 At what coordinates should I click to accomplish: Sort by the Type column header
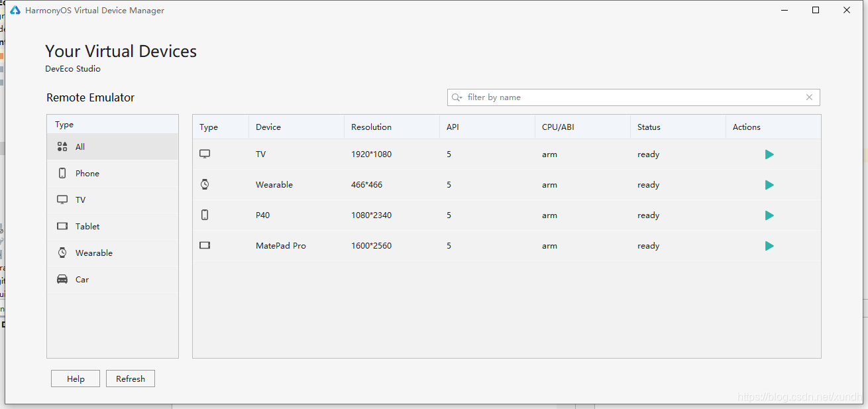tap(221, 127)
